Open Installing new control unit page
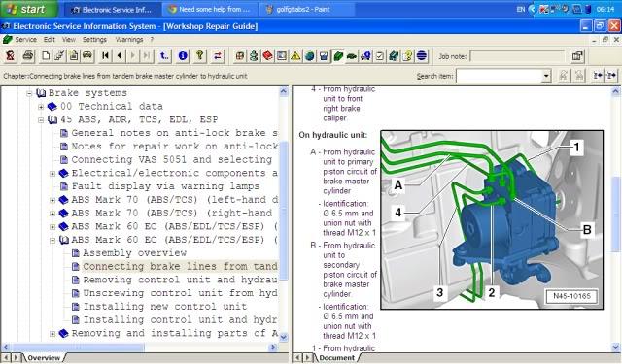622x364 pixels. coord(164,307)
